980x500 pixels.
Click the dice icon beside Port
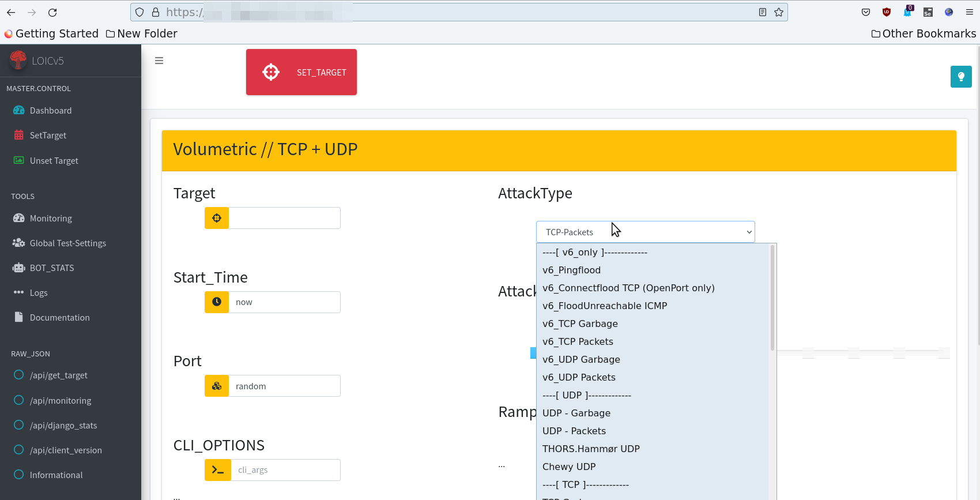point(217,386)
